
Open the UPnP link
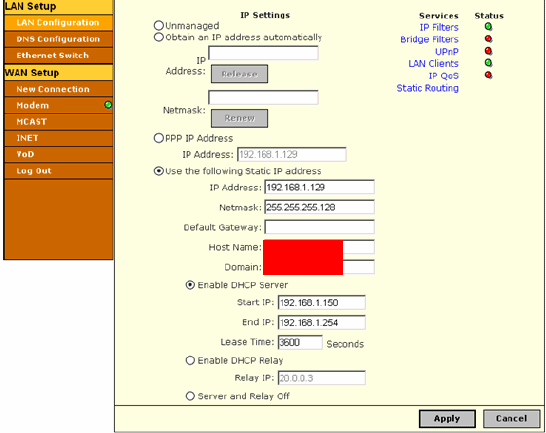tap(447, 52)
